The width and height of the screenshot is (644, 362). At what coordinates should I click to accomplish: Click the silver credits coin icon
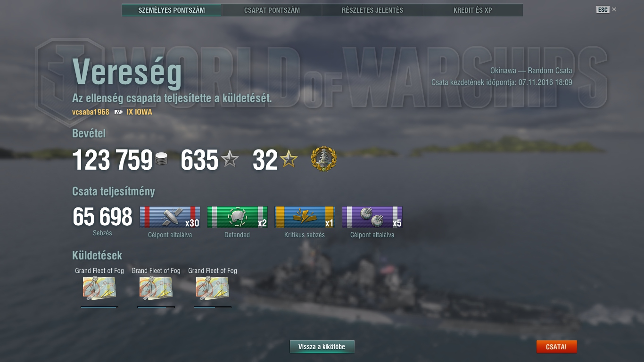point(161,159)
